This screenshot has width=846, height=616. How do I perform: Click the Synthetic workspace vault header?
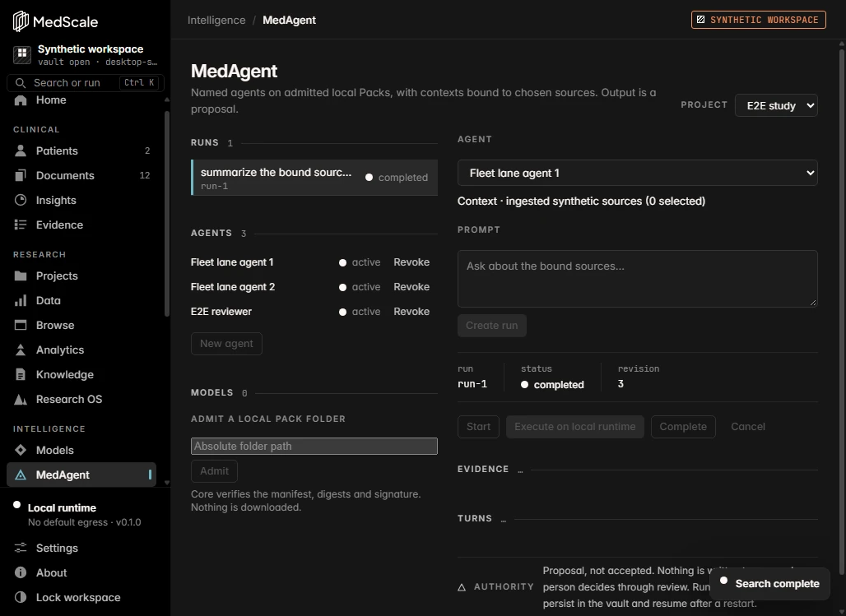86,54
